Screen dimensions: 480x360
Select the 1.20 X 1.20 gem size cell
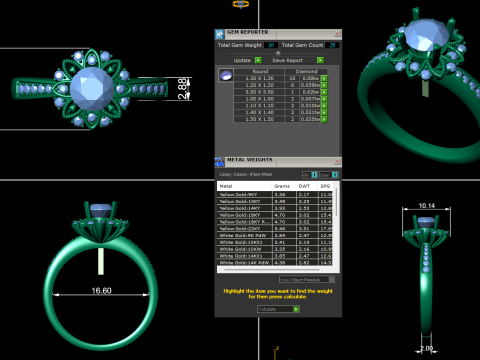[x=259, y=85]
